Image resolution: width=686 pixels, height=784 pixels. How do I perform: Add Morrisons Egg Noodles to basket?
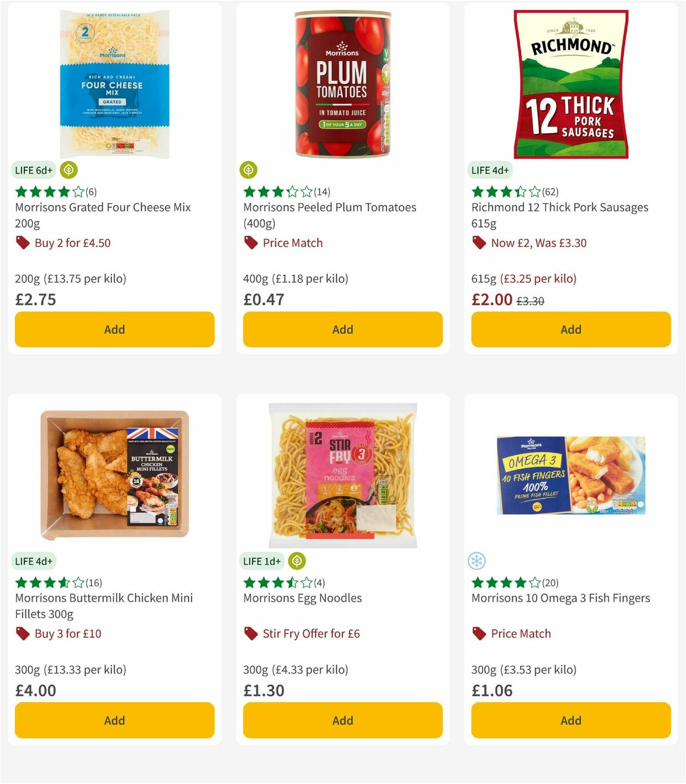click(342, 720)
